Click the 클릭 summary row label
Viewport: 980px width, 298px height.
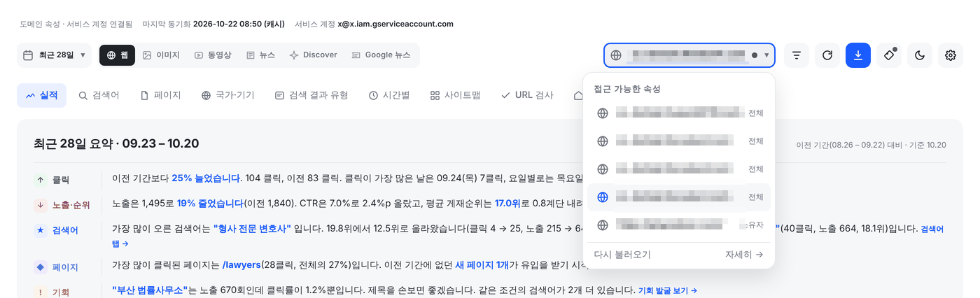(x=52, y=180)
